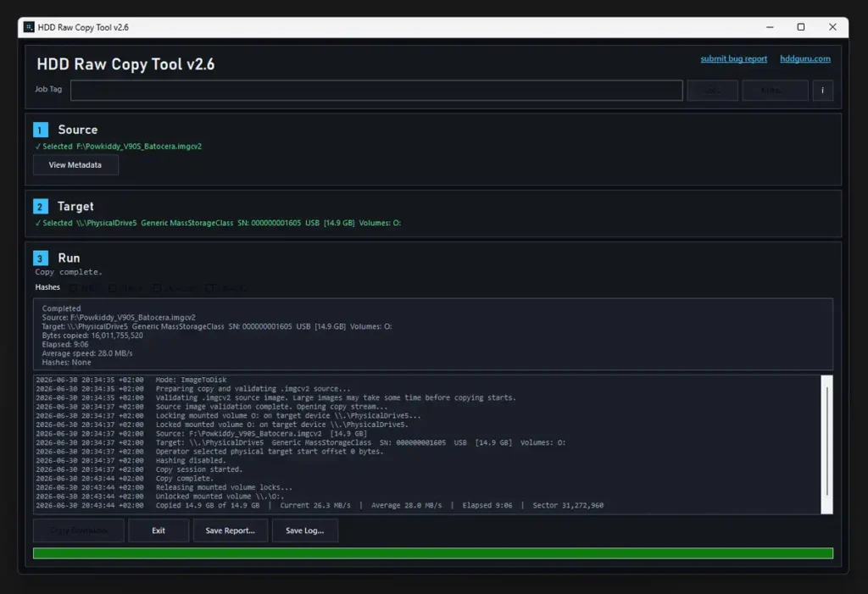Screen dimensions: 868x594
Task: Click 'Mode: ImageToDisk' log line
Action: (131, 380)
